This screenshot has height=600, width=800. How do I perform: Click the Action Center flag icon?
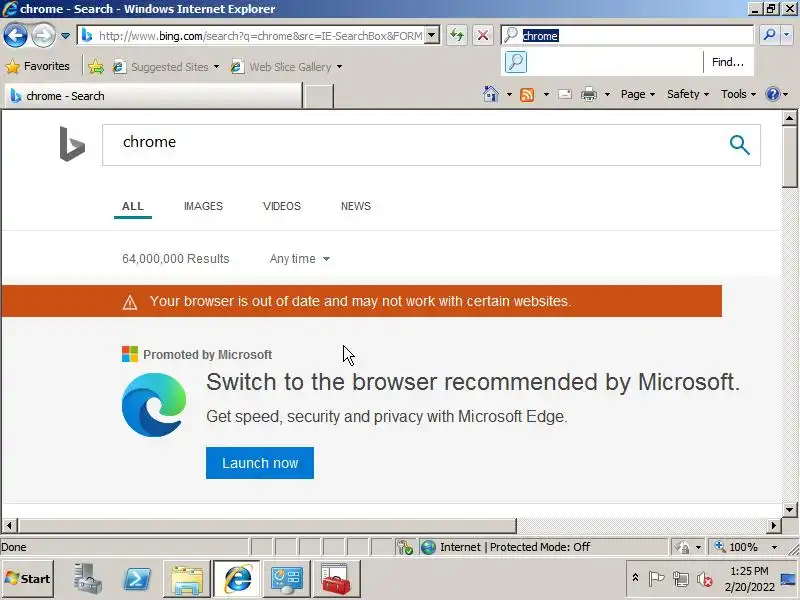[x=656, y=579]
